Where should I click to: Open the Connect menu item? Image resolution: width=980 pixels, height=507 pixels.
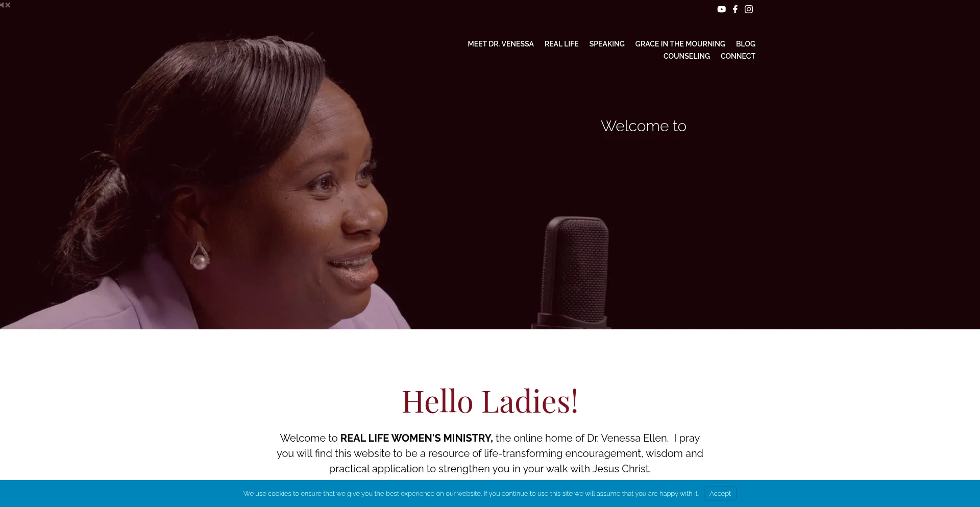point(738,56)
